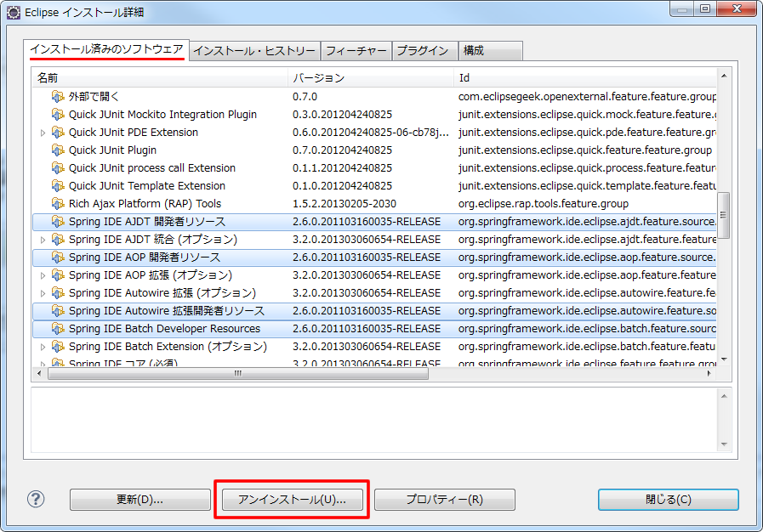Image resolution: width=763 pixels, height=532 pixels.
Task: Click the icon for Spring IDE Autowire 拡張 (オプション)
Action: click(58, 292)
